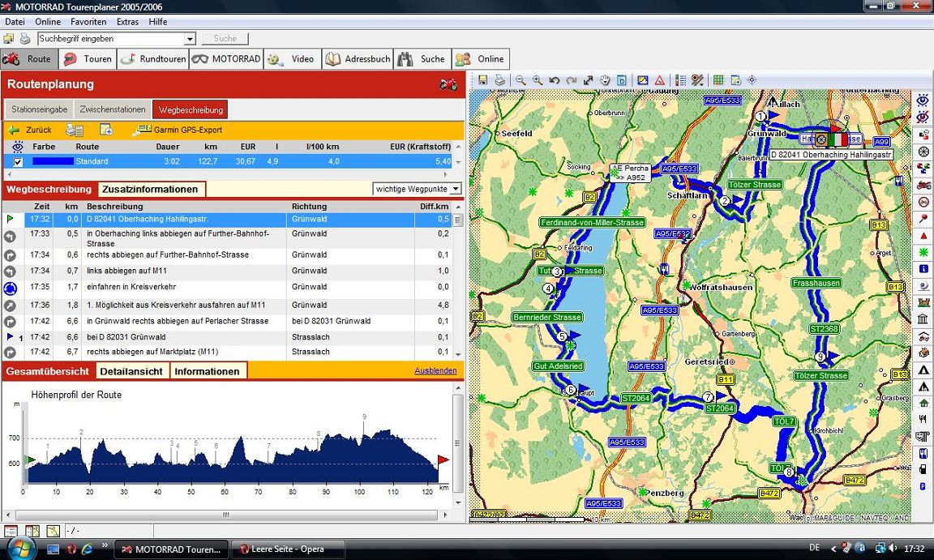Zoom out of the map
Screen dimensions: 934x560
521,79
